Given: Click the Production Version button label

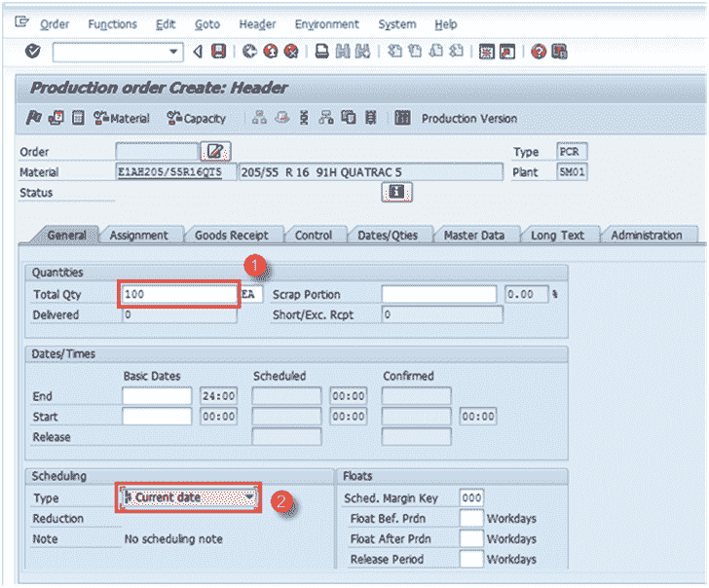Looking at the screenshot, I should [469, 119].
